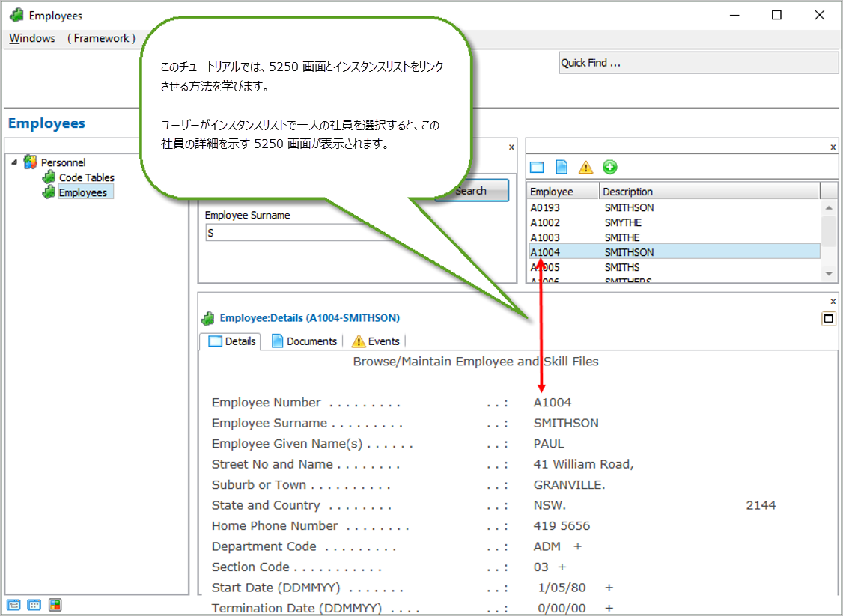Click the NSW state value
843x616 pixels.
[550, 505]
